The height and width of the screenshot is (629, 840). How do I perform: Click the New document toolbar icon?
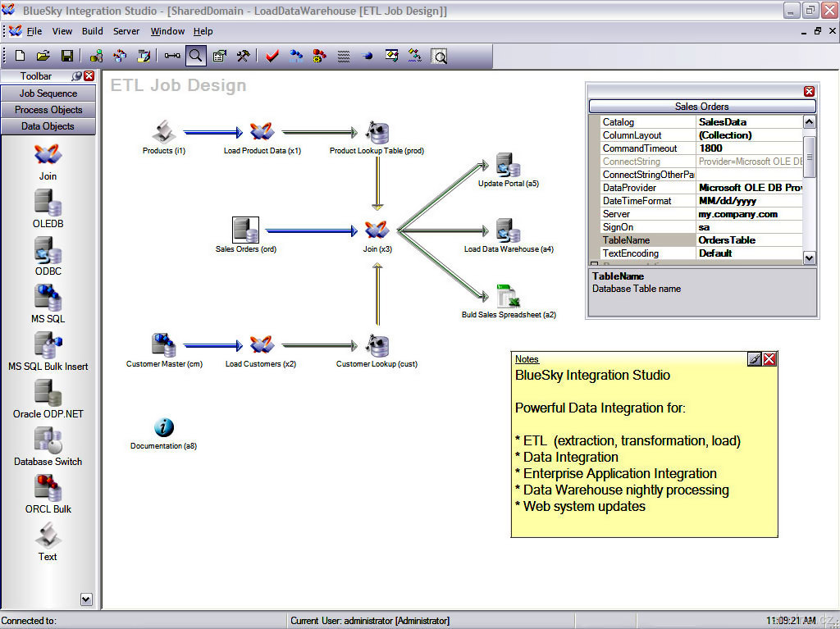[20, 56]
